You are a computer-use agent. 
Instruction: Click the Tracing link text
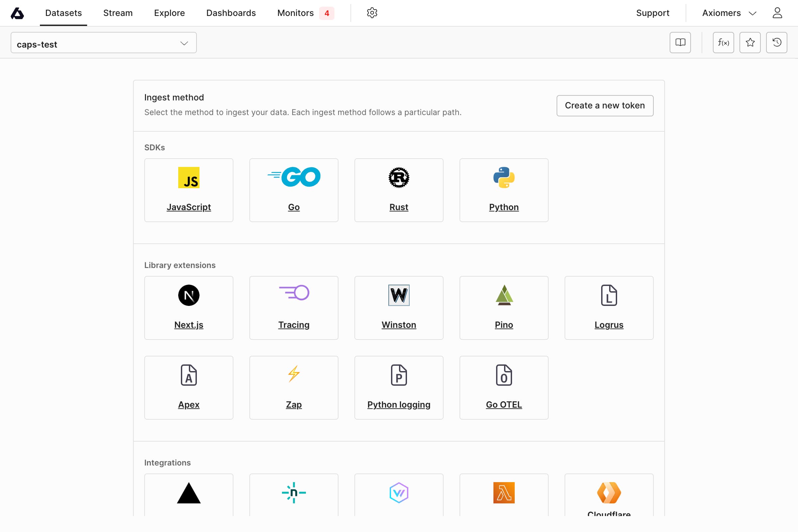[294, 325]
